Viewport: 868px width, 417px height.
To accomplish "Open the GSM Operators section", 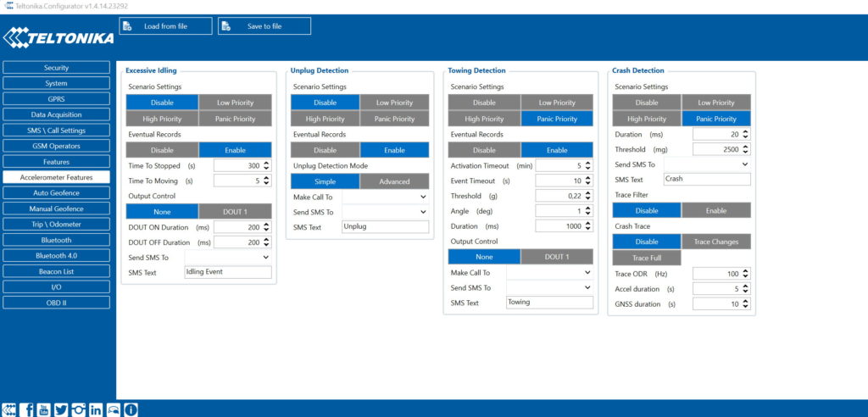I will point(56,146).
